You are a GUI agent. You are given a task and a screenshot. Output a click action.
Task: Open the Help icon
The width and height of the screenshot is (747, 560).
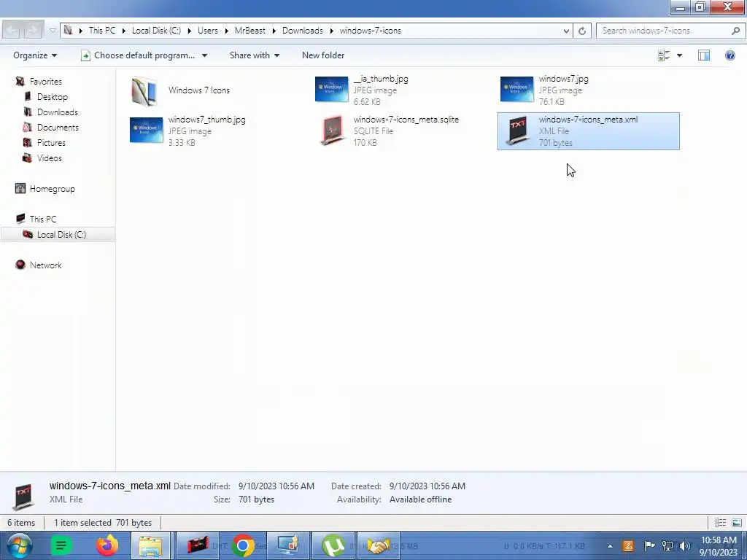pos(729,55)
